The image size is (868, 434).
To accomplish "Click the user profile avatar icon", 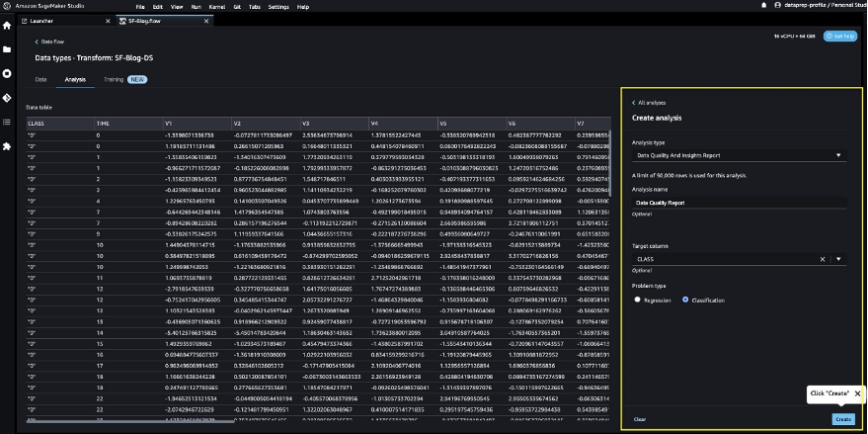I will point(778,5).
